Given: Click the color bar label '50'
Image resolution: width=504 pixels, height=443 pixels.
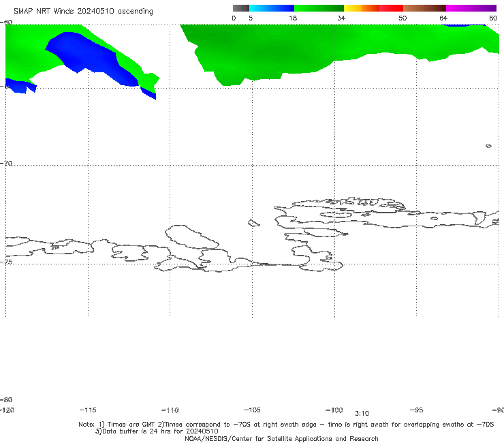Looking at the screenshot, I should coord(403,18).
